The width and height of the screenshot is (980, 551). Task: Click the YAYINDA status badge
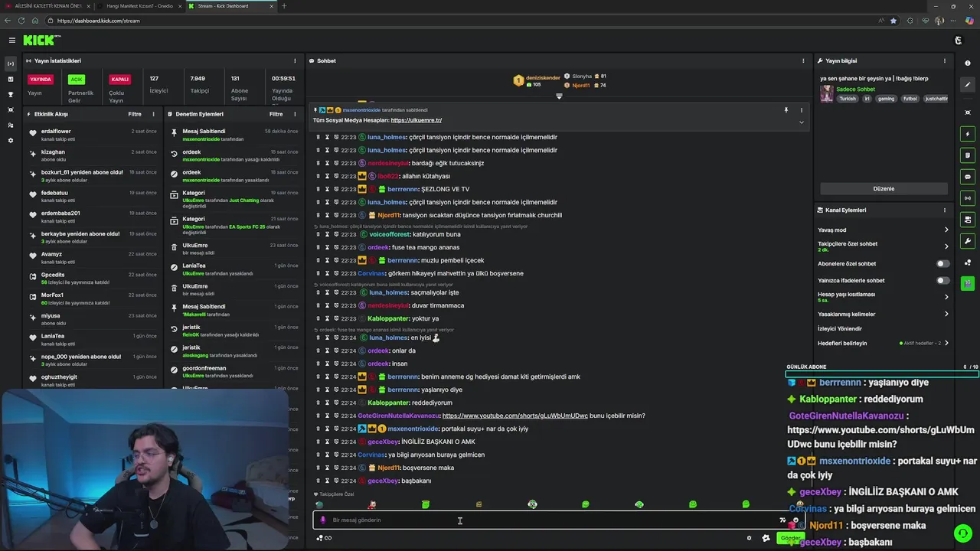[40, 79]
